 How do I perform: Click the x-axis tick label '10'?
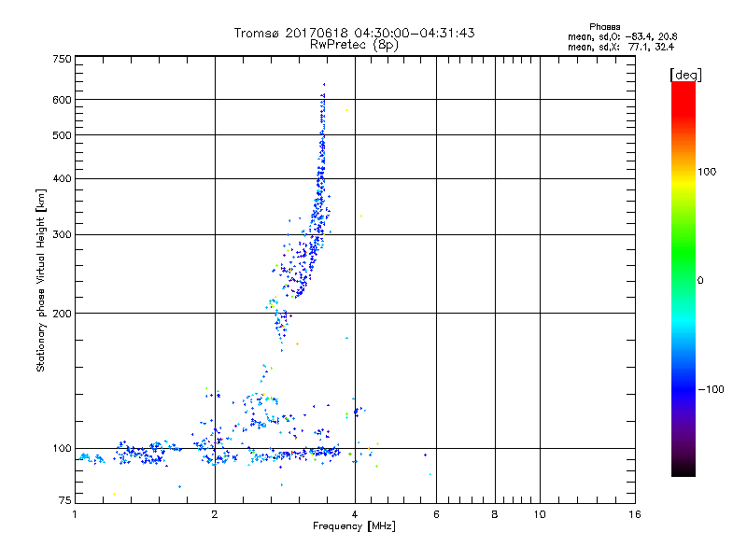click(540, 514)
